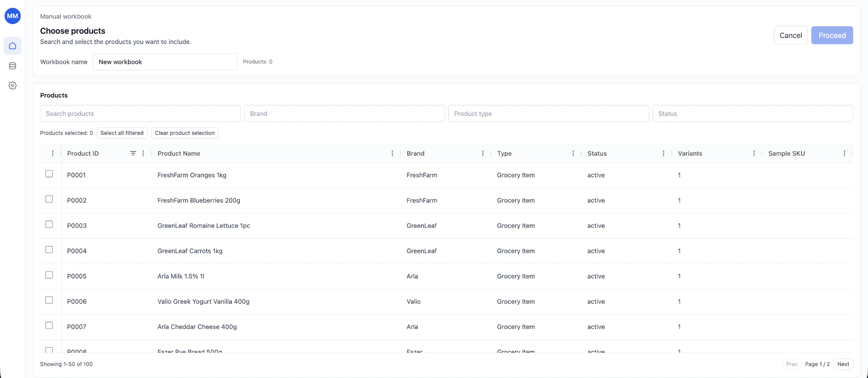This screenshot has height=378, width=868.
Task: Select the GreenLeaf Romaine Lettuce row checkbox
Action: [49, 224]
